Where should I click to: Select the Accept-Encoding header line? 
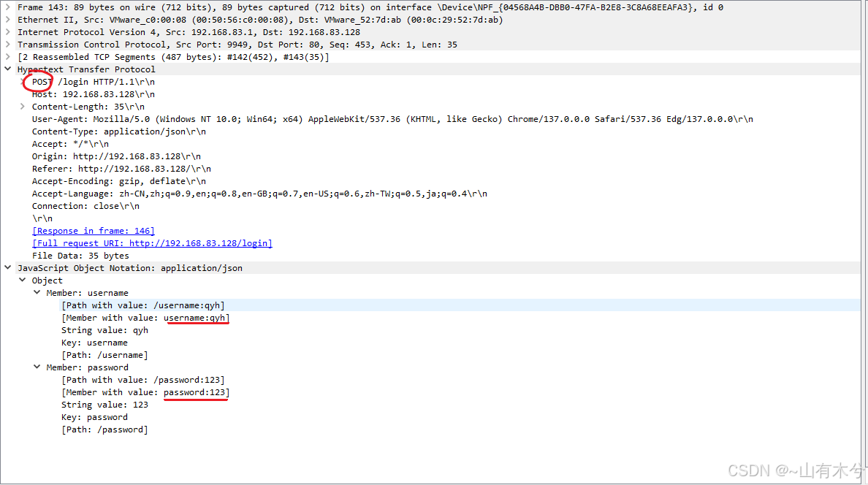[x=118, y=181]
